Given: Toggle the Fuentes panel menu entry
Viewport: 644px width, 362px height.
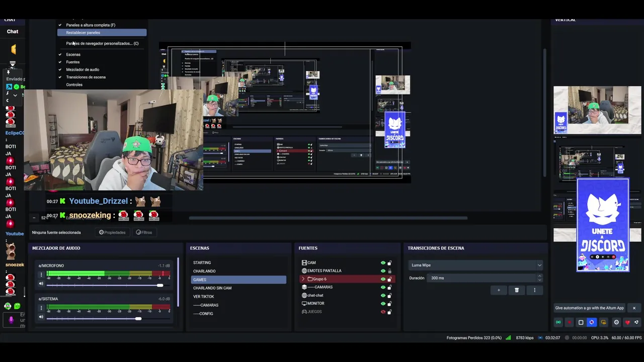Looking at the screenshot, I should [72, 62].
